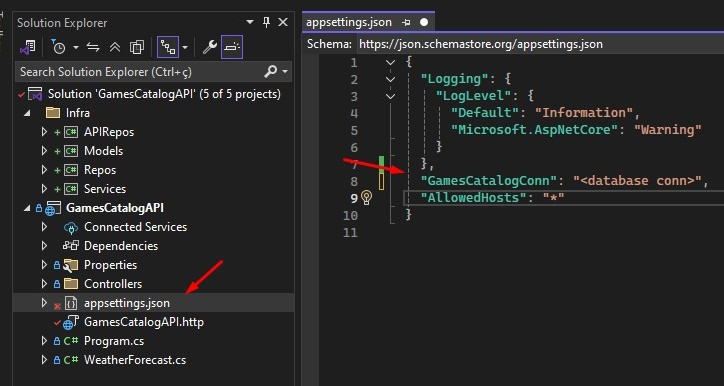Select GamesCatalogAPI.http file

point(144,322)
